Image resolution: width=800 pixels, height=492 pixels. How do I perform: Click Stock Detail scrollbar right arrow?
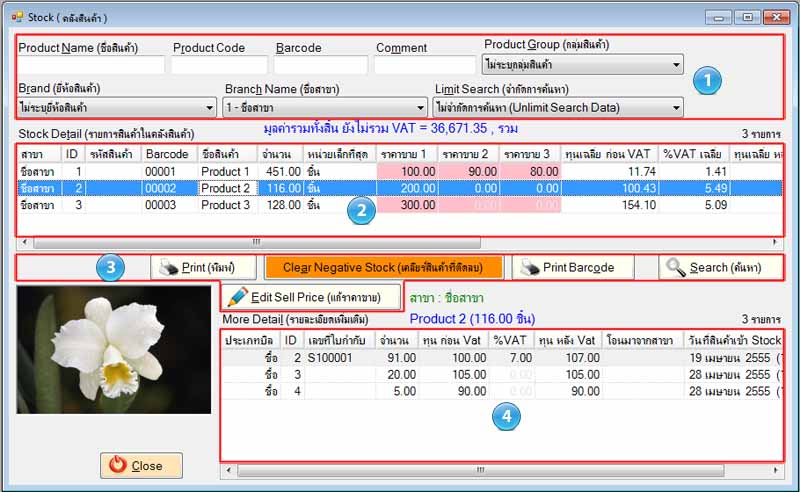(775, 242)
